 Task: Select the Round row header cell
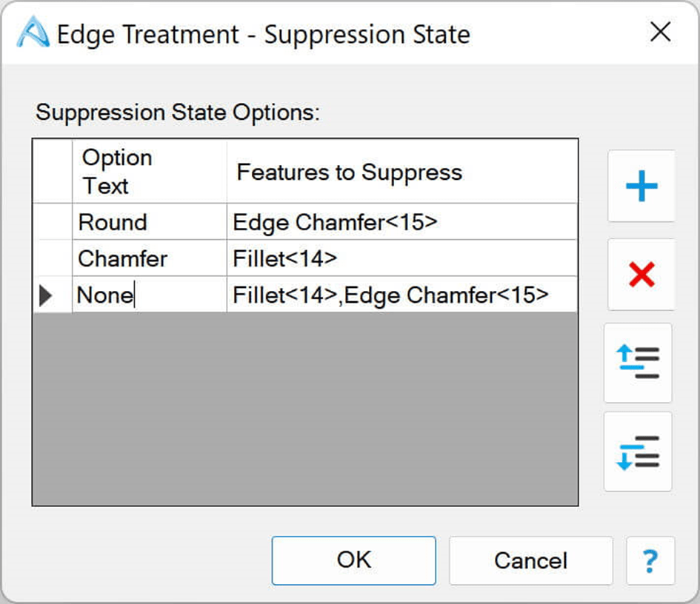coord(53,222)
